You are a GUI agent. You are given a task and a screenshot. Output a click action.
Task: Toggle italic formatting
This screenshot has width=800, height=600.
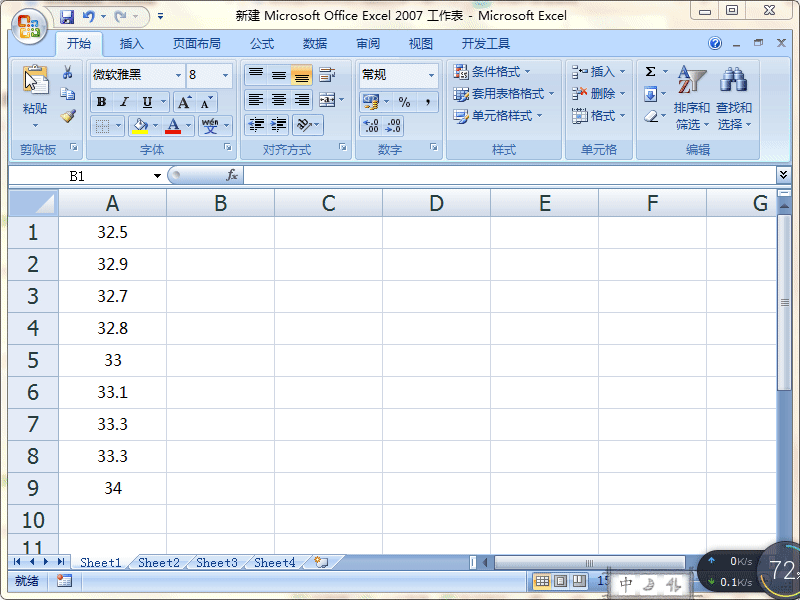pos(124,102)
